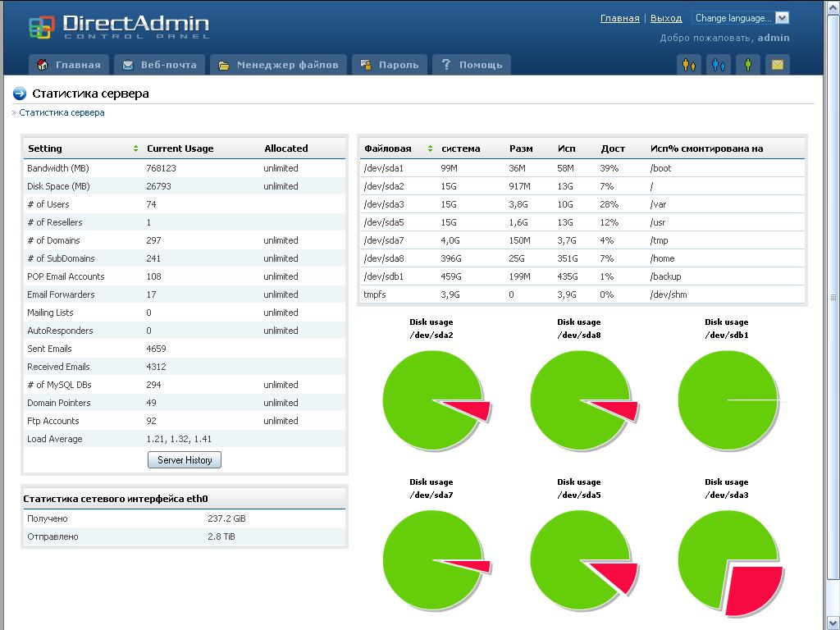Viewport: 840px width, 630px height.
Task: Open the yellow envelope message icon
Action: [778, 65]
